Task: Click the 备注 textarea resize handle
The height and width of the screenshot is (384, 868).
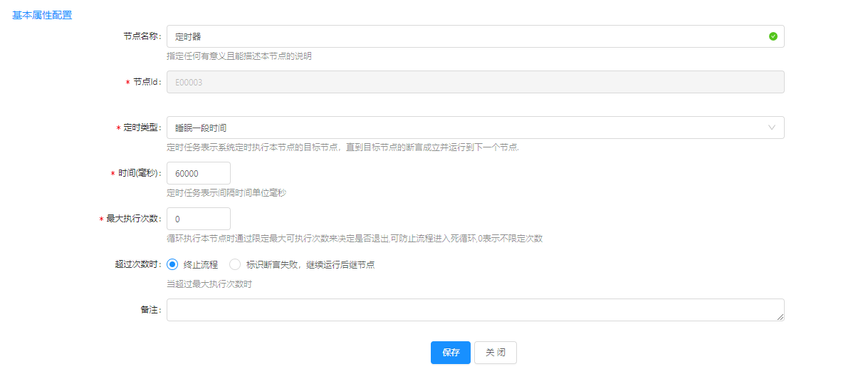Action: pyautogui.click(x=780, y=317)
